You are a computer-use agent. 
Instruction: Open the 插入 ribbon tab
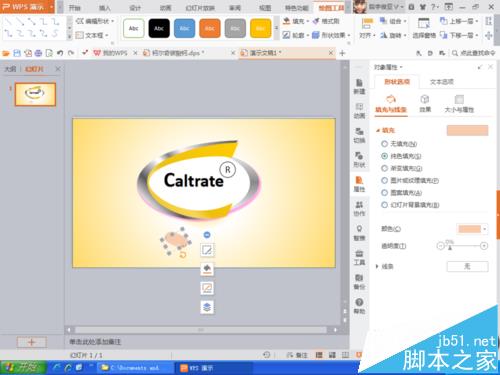coord(105,8)
